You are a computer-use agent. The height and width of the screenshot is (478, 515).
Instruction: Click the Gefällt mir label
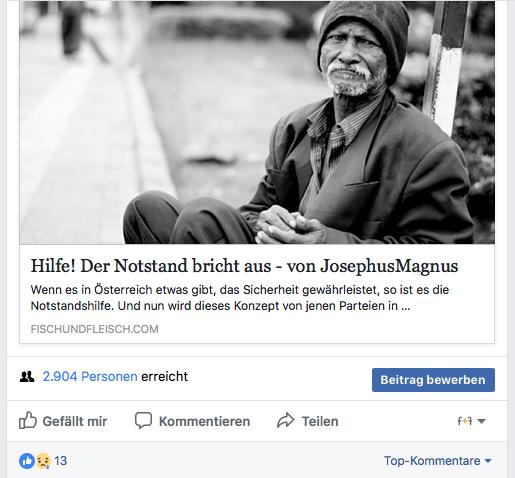(75, 421)
